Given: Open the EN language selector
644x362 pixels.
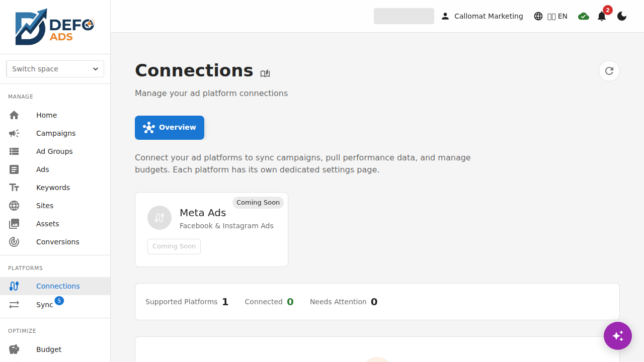Looking at the screenshot, I should pyautogui.click(x=551, y=16).
